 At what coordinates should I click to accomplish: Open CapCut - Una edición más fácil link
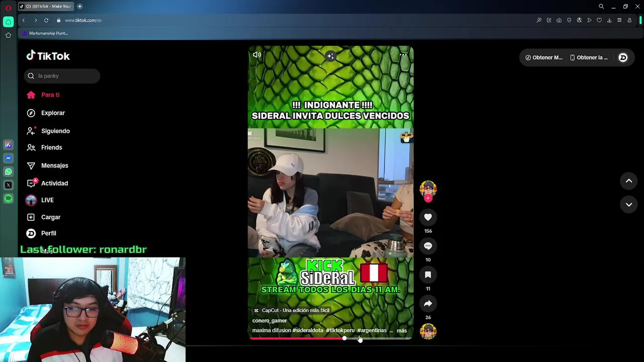tap(291, 311)
